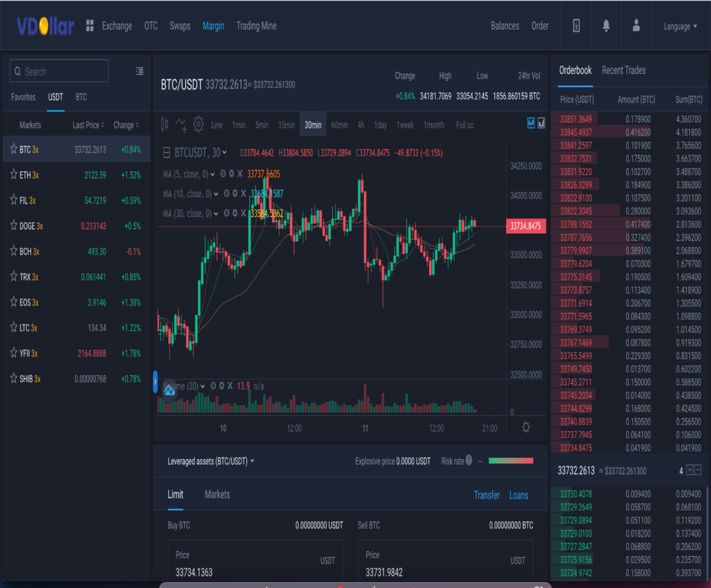Open chart axis settings gear at bottom right

click(x=526, y=427)
